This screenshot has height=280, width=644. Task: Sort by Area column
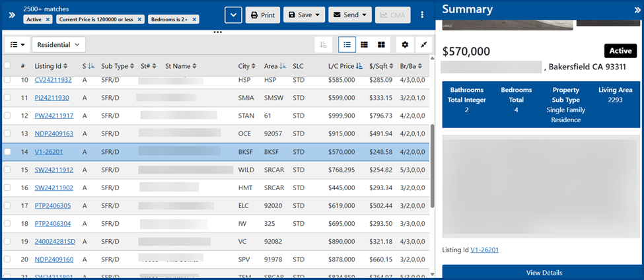(275, 65)
